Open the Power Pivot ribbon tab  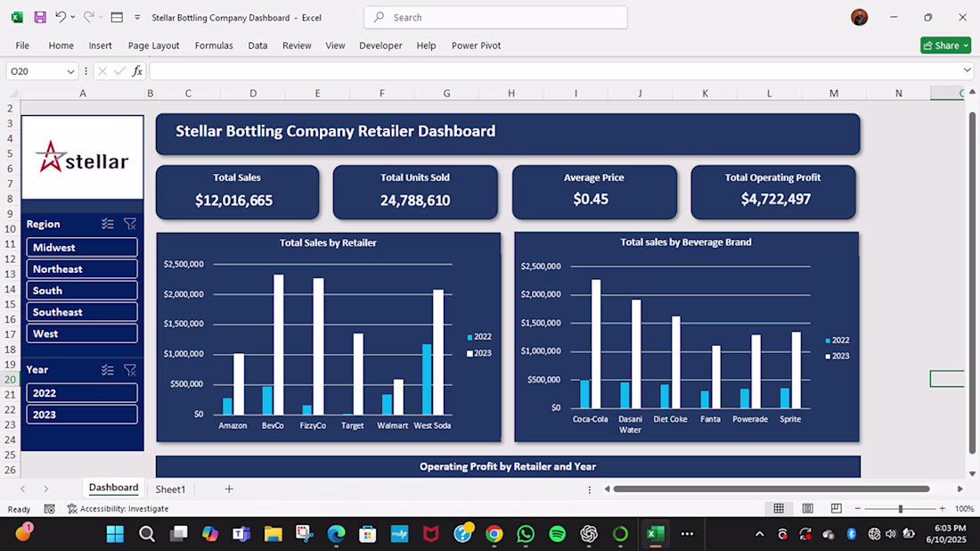(x=476, y=45)
